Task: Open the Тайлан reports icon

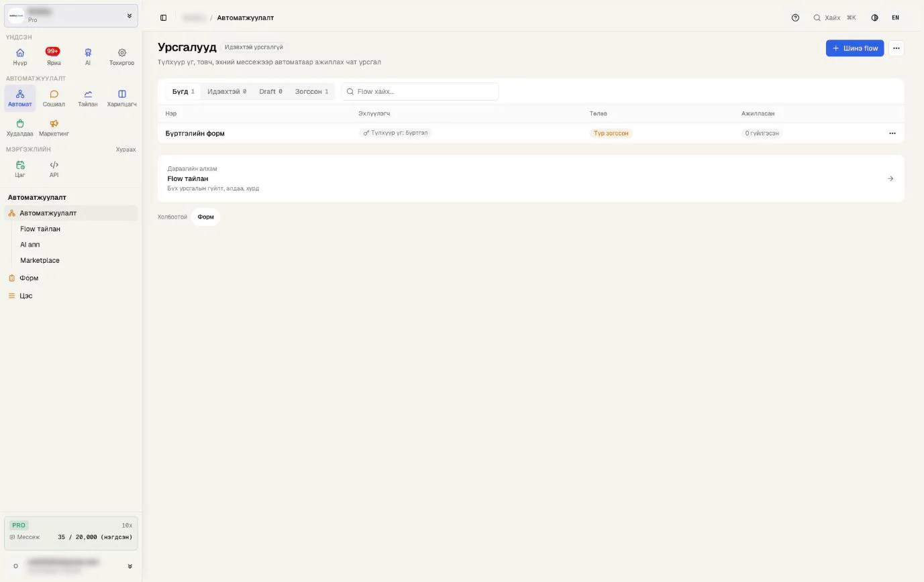Action: click(88, 98)
